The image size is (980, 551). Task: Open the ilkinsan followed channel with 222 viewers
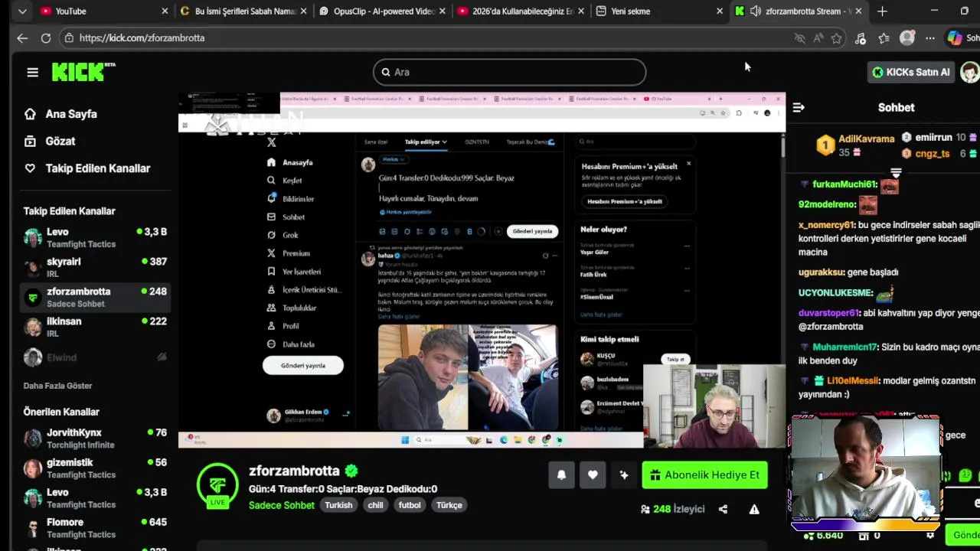tap(96, 327)
